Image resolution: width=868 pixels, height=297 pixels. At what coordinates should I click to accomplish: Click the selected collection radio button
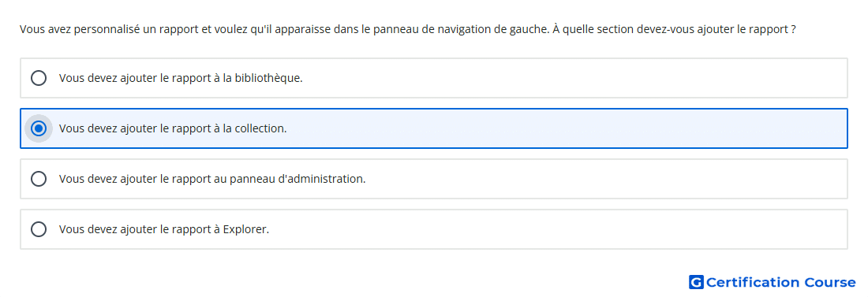38,129
